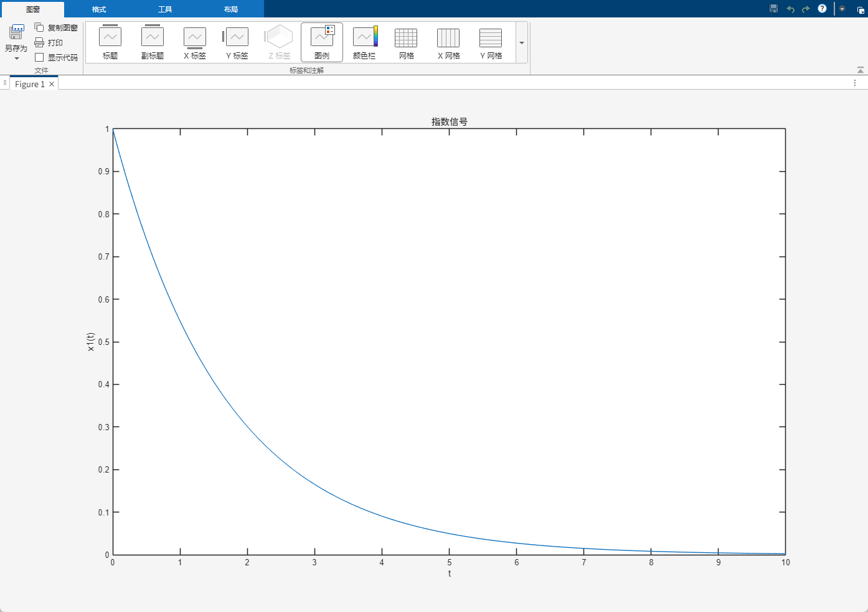Select the t x-axis label
The width and height of the screenshot is (868, 612).
(449, 573)
